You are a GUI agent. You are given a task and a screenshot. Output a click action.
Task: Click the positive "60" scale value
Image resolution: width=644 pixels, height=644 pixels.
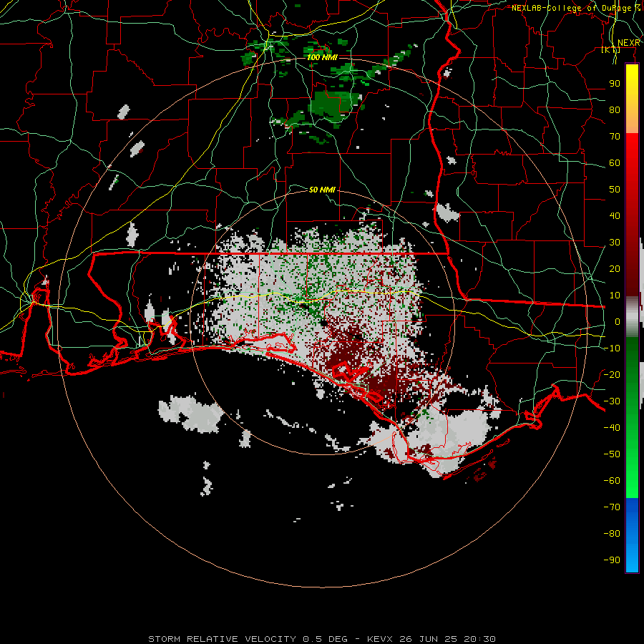click(x=615, y=163)
